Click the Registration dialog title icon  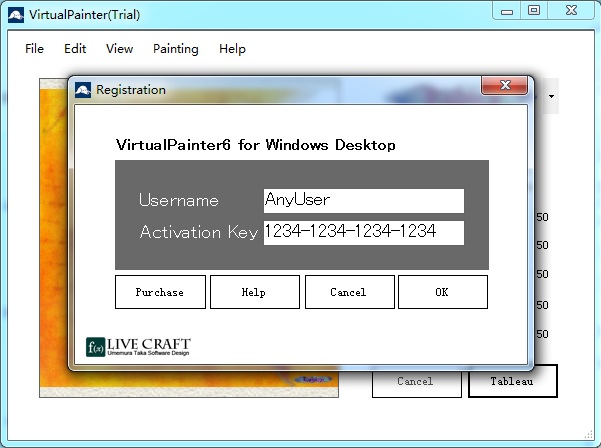(x=83, y=90)
